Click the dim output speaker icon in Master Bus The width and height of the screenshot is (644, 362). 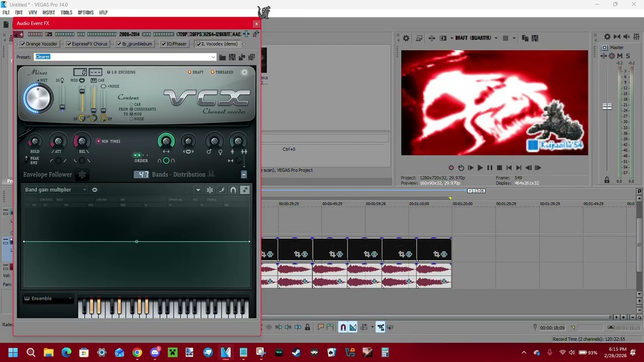pos(627,37)
